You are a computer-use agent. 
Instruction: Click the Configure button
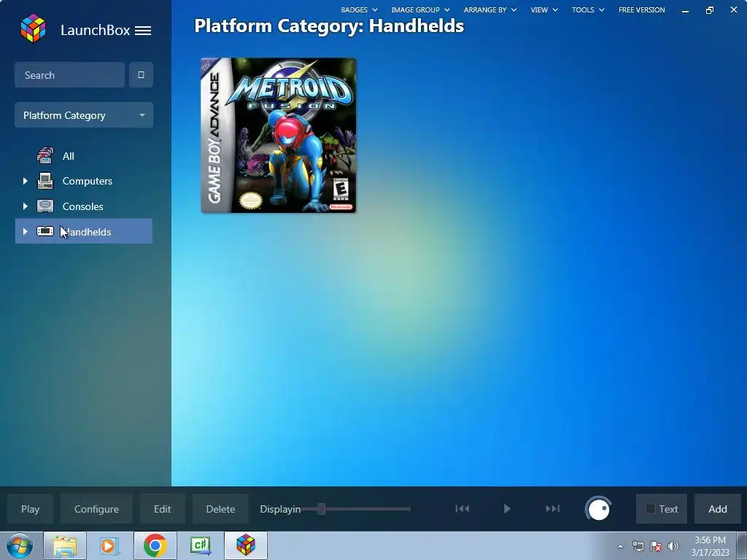click(96, 509)
